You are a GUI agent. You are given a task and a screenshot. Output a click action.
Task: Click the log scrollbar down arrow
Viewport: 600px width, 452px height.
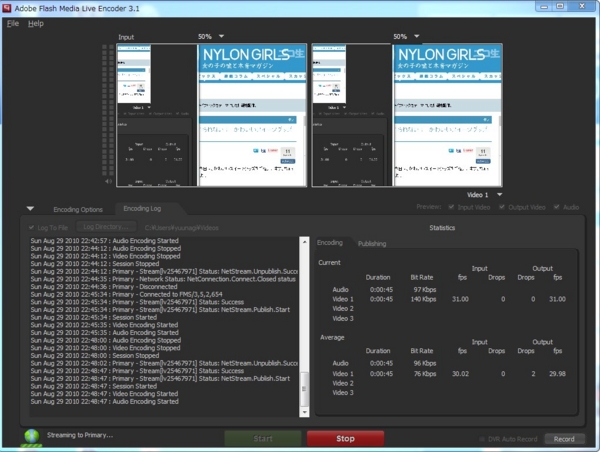(x=305, y=412)
